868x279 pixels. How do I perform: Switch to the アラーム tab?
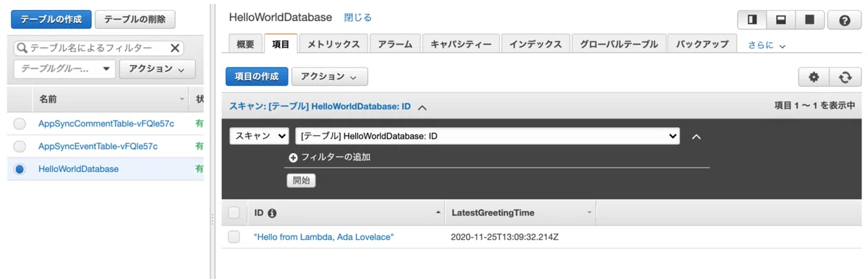pyautogui.click(x=395, y=44)
